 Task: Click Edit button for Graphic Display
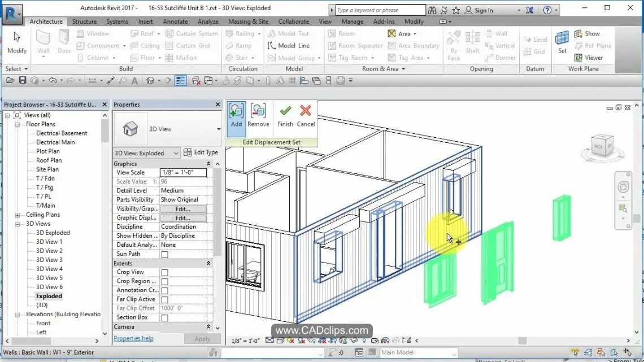[183, 218]
